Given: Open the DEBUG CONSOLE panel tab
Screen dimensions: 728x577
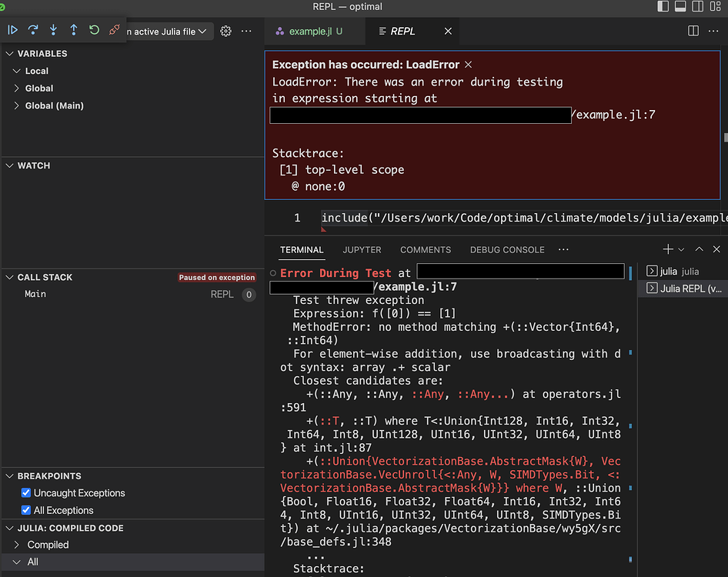Looking at the screenshot, I should click(506, 250).
